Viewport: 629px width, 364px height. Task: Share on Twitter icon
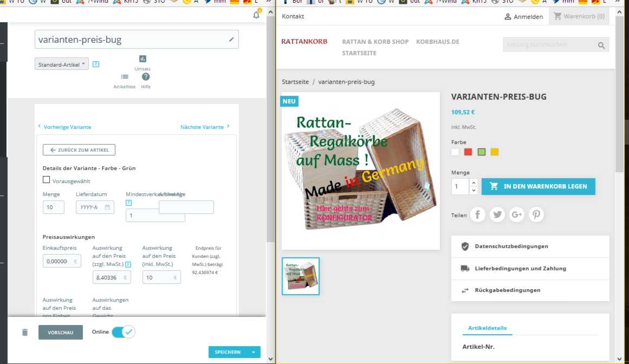(497, 215)
